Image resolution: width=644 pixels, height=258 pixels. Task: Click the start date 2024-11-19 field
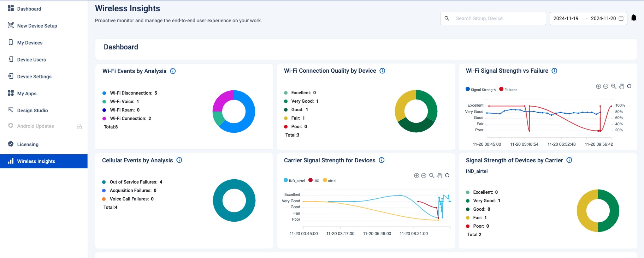pos(566,18)
